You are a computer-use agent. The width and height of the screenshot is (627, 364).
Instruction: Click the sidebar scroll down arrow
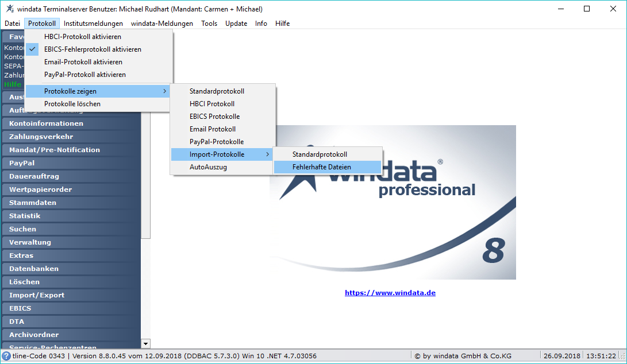[x=145, y=344]
